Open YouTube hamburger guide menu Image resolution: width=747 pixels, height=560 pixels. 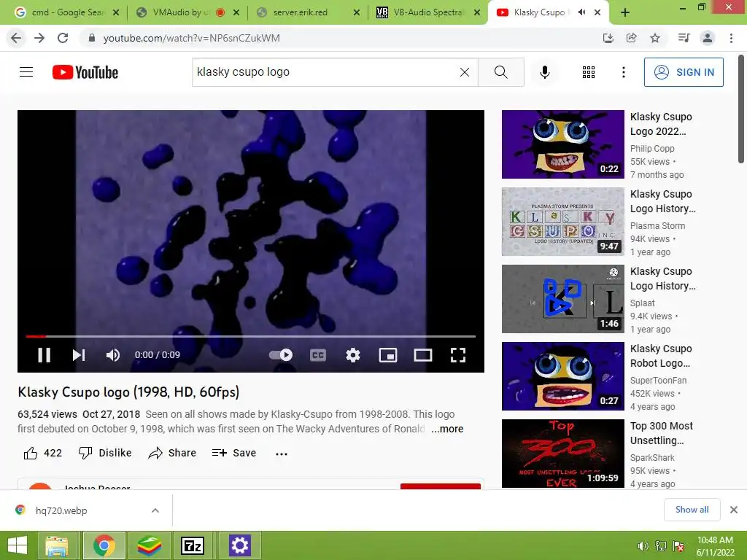[x=26, y=72]
